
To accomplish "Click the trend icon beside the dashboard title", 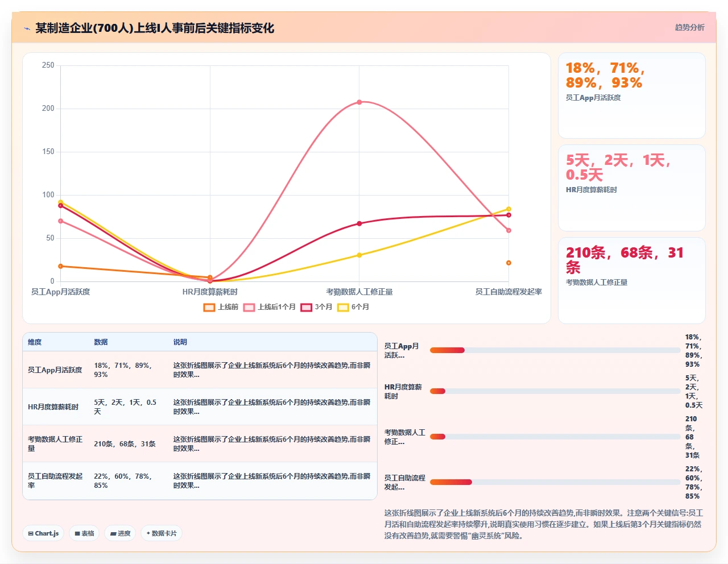I will coord(27,28).
